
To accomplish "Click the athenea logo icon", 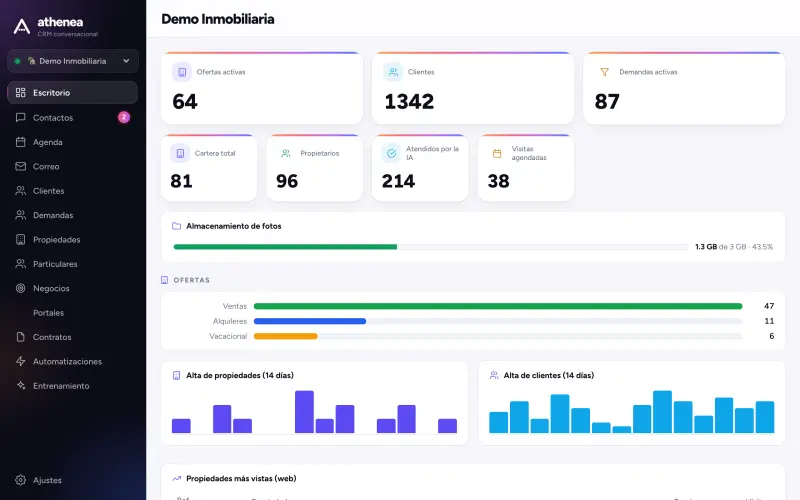I will [x=21, y=26].
